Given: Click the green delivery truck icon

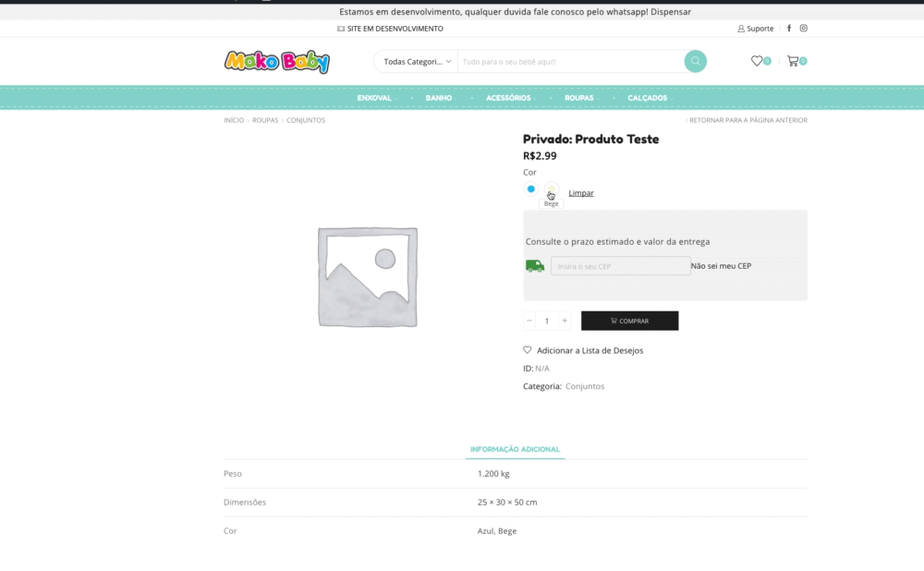Looking at the screenshot, I should click(x=535, y=266).
